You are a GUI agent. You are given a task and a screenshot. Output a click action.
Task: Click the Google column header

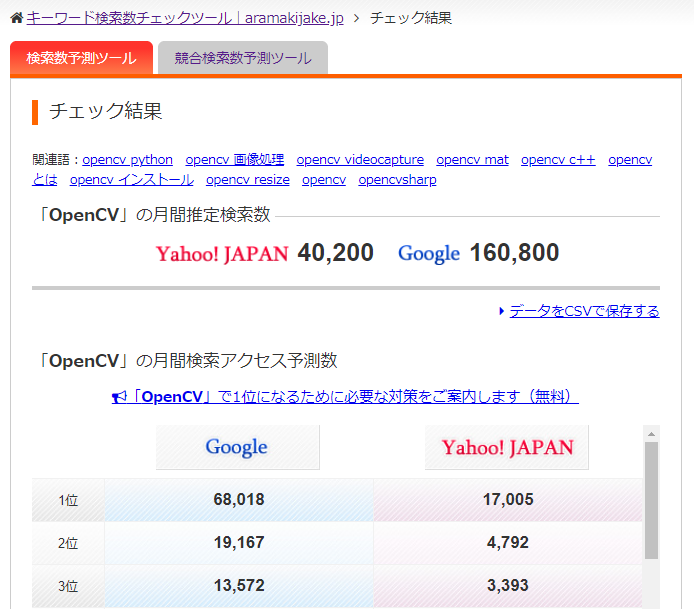pos(238,447)
